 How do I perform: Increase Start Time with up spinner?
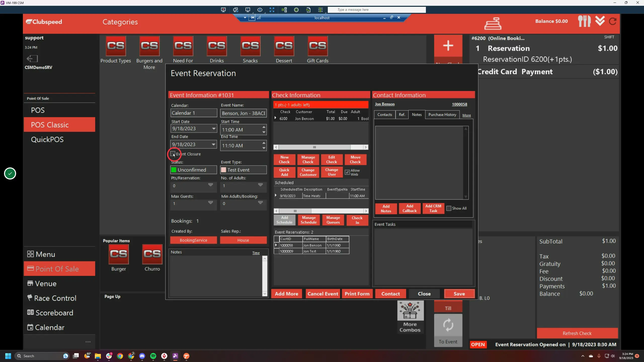point(264,127)
